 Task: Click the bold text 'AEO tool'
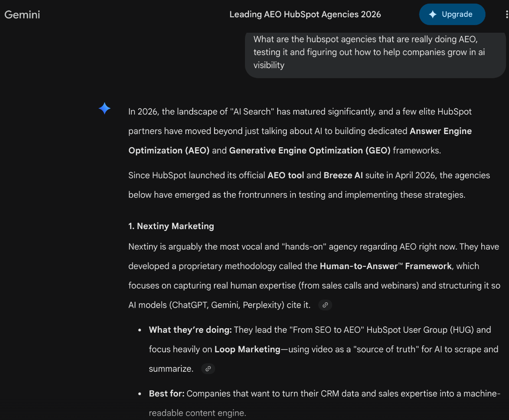286,175
